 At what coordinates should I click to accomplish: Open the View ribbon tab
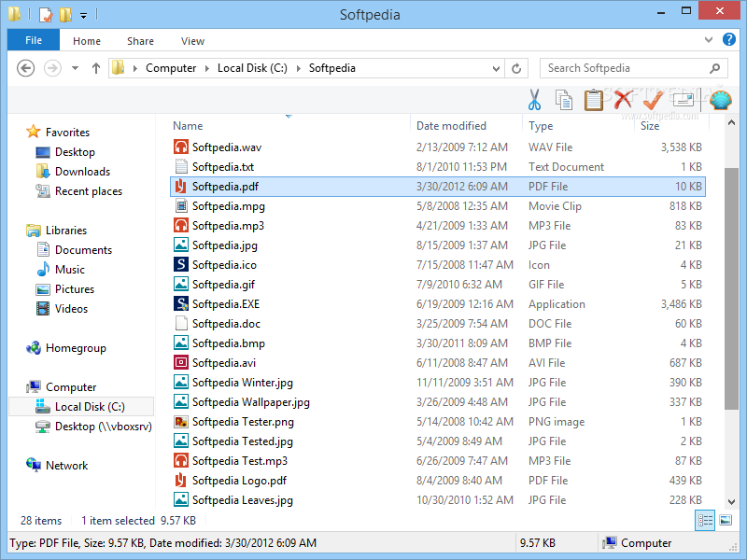tap(192, 41)
